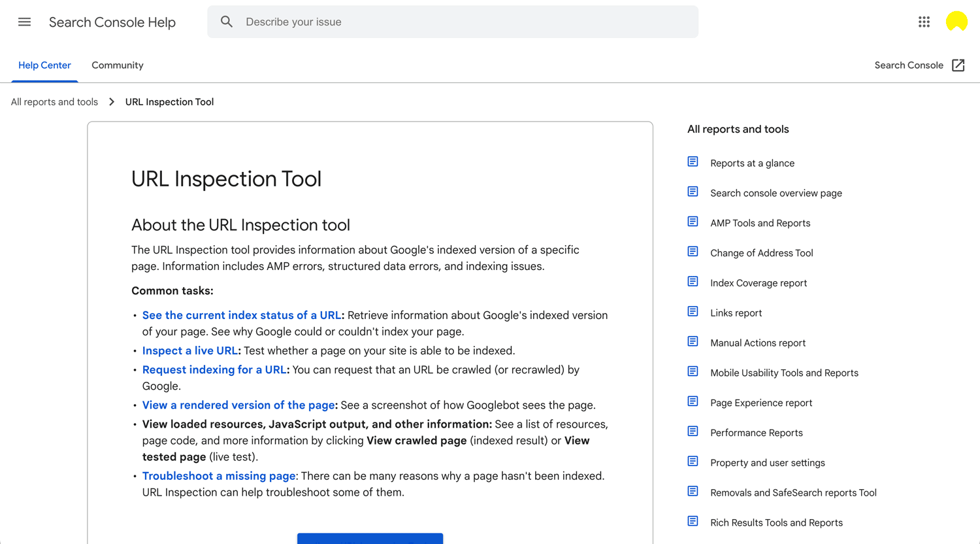Switch to the Help Center tab
Viewport: 980px width, 544px height.
(44, 65)
